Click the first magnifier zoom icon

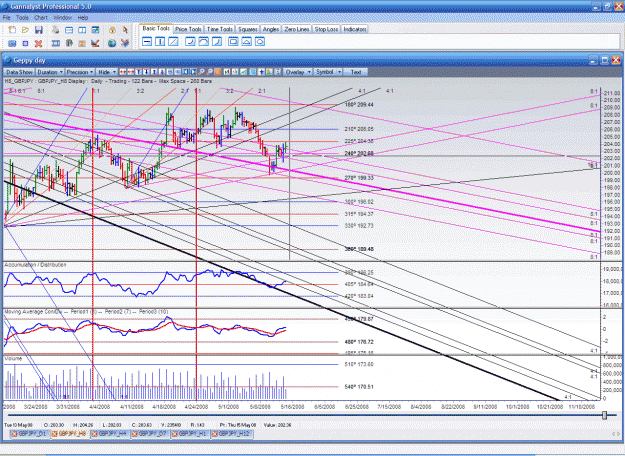[x=201, y=72]
